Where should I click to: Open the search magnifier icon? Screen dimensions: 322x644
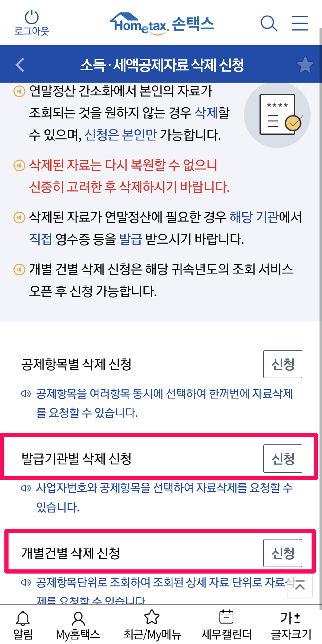pos(269,23)
